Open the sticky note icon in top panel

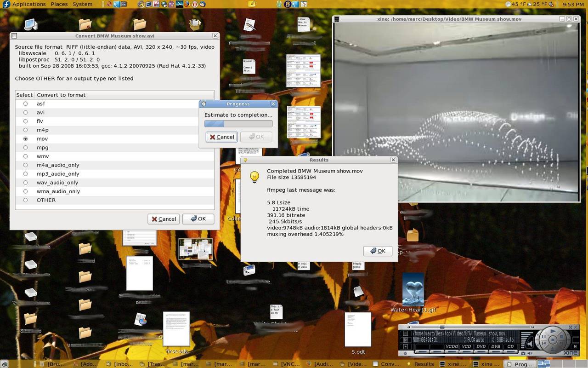252,4
